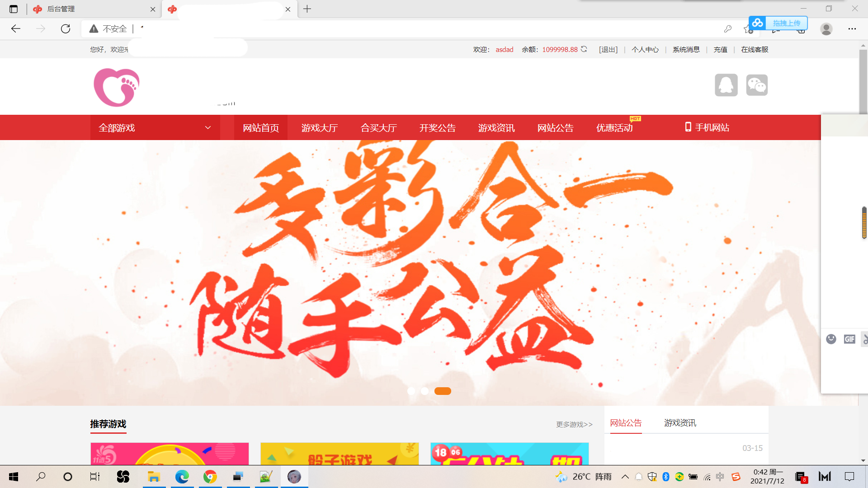Click the 更多游戏>> link
Screen dimensions: 868x488
click(x=574, y=424)
